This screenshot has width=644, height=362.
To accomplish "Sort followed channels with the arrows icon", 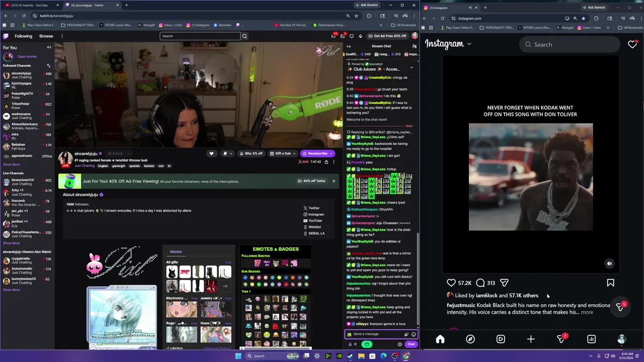I will click(x=49, y=65).
